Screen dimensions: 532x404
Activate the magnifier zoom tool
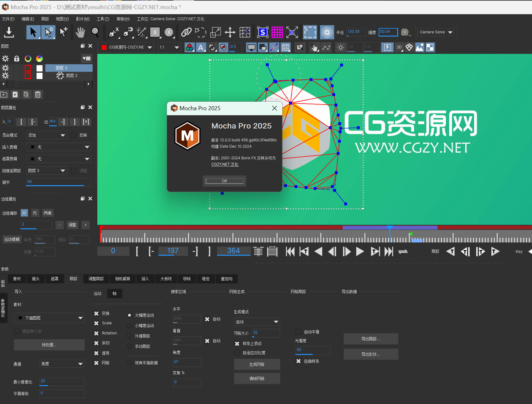(95, 32)
